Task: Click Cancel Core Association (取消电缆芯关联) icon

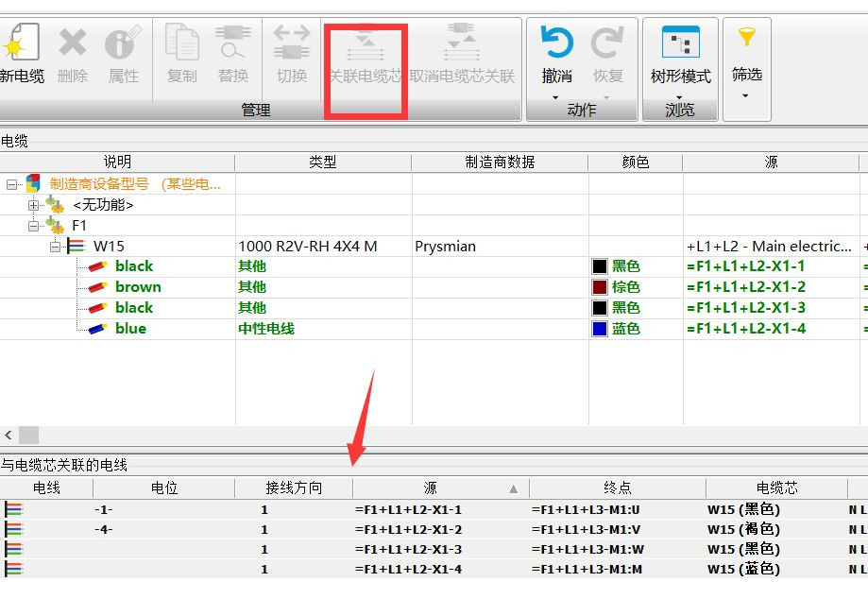Action: pyautogui.click(x=462, y=44)
